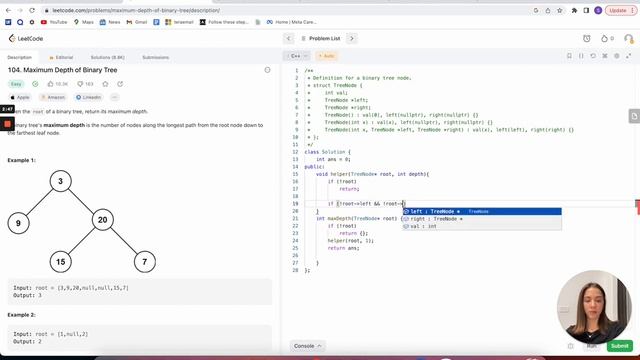Favorite the problem with star icon
Image resolution: width=640 pixels, height=360 pixels.
pyautogui.click(x=105, y=84)
